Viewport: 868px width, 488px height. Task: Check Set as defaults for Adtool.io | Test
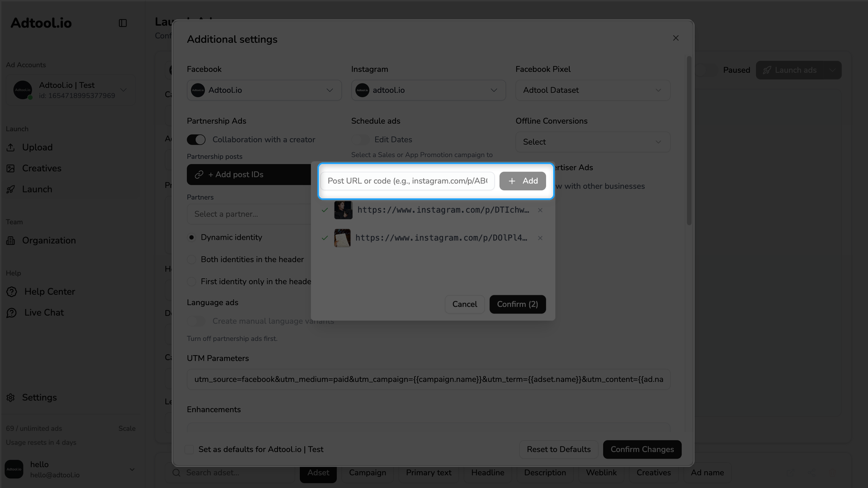pos(189,450)
